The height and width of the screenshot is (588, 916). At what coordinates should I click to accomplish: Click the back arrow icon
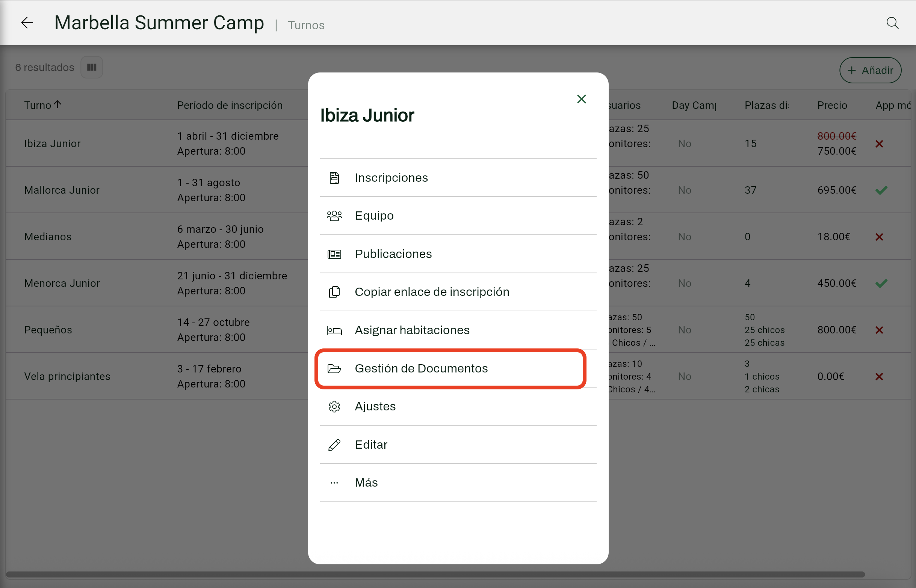pos(27,23)
